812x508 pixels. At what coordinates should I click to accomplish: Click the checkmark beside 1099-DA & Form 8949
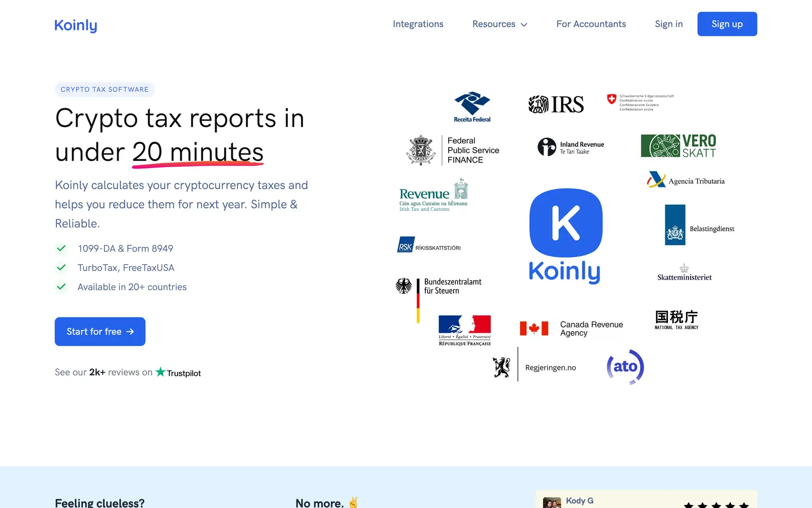61,248
